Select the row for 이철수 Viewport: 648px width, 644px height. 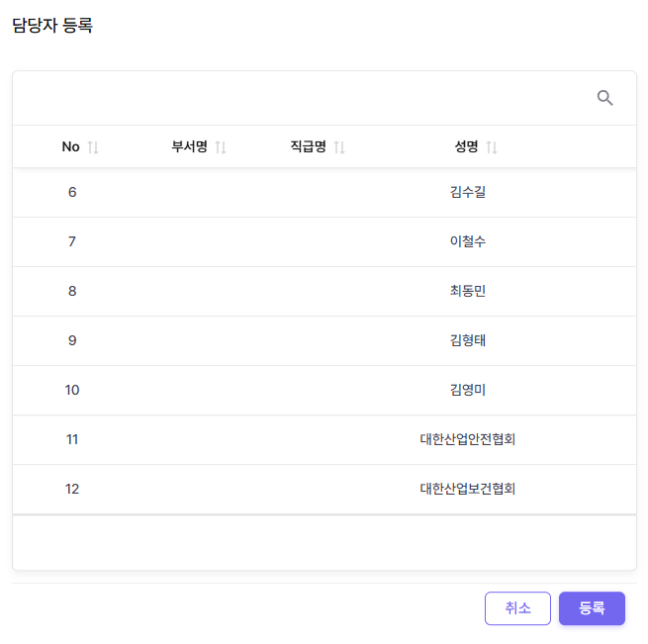click(x=467, y=241)
